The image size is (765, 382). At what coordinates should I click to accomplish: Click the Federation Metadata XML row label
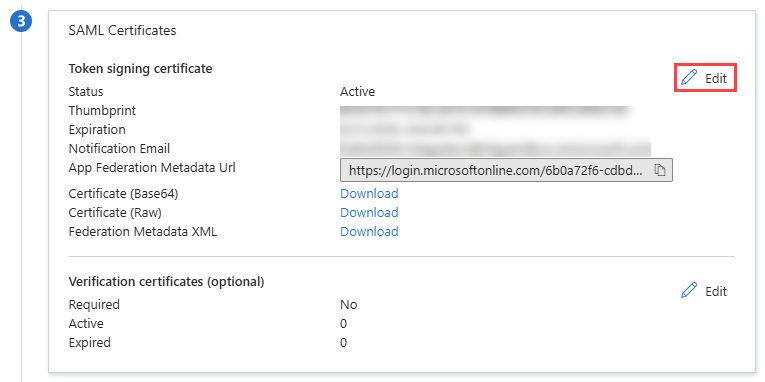[x=143, y=231]
